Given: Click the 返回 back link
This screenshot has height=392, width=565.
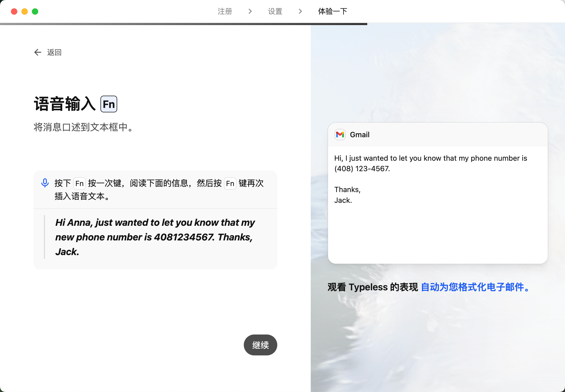Looking at the screenshot, I should tap(54, 52).
